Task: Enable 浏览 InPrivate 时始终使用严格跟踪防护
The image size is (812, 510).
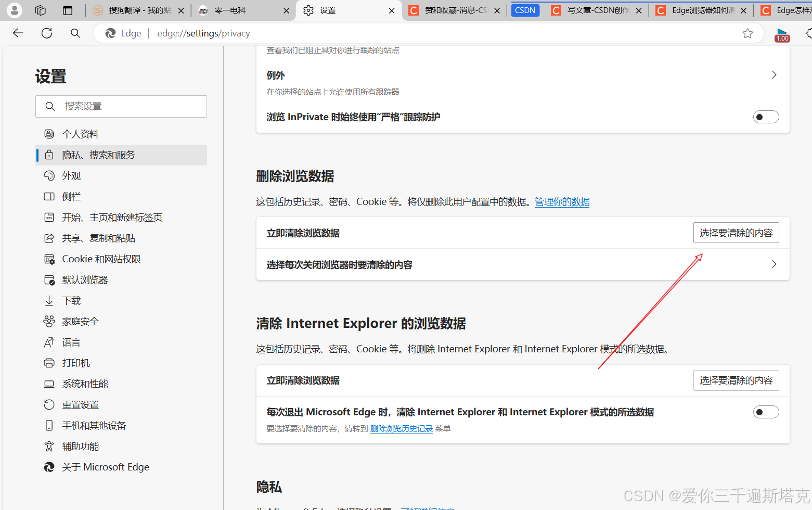Action: [766, 117]
